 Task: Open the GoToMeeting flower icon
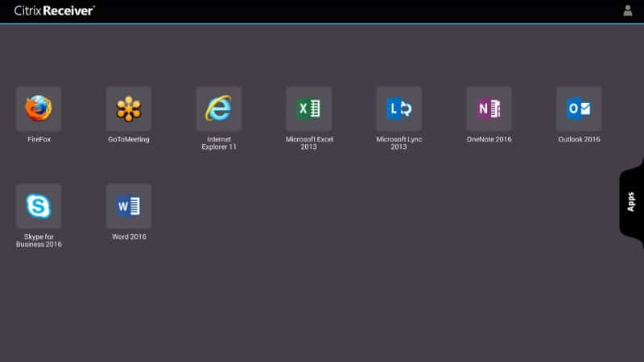click(x=129, y=109)
